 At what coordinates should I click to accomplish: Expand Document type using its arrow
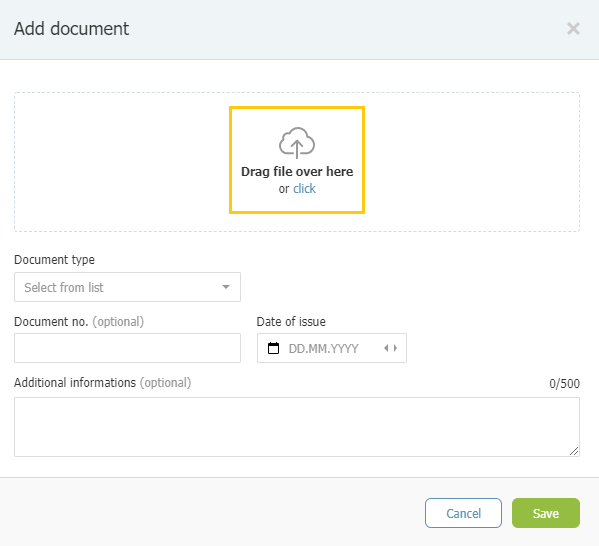point(226,287)
